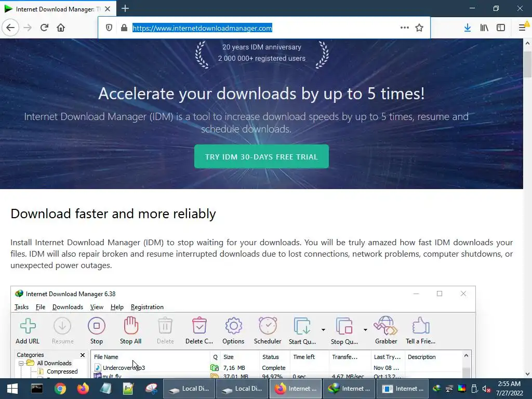Click Start Queue icon in IDM
This screenshot has width=532, height=399.
click(x=302, y=331)
